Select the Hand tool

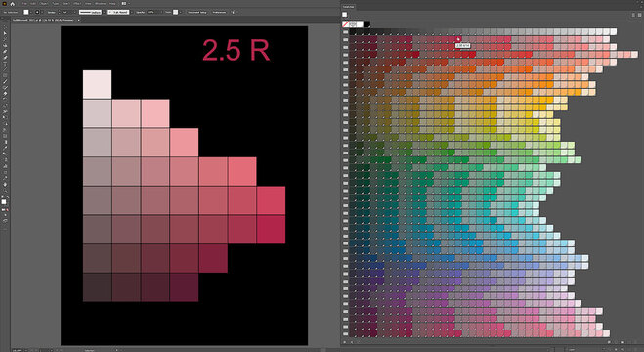click(x=5, y=184)
